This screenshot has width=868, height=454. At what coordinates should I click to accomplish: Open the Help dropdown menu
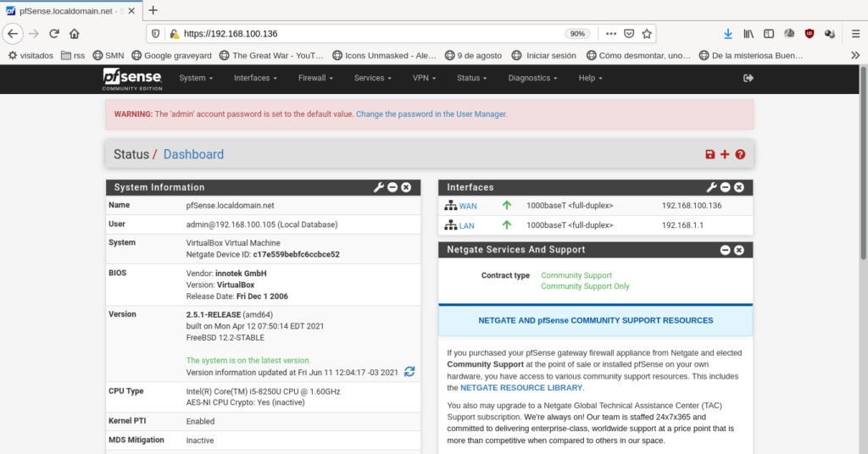pyautogui.click(x=590, y=78)
